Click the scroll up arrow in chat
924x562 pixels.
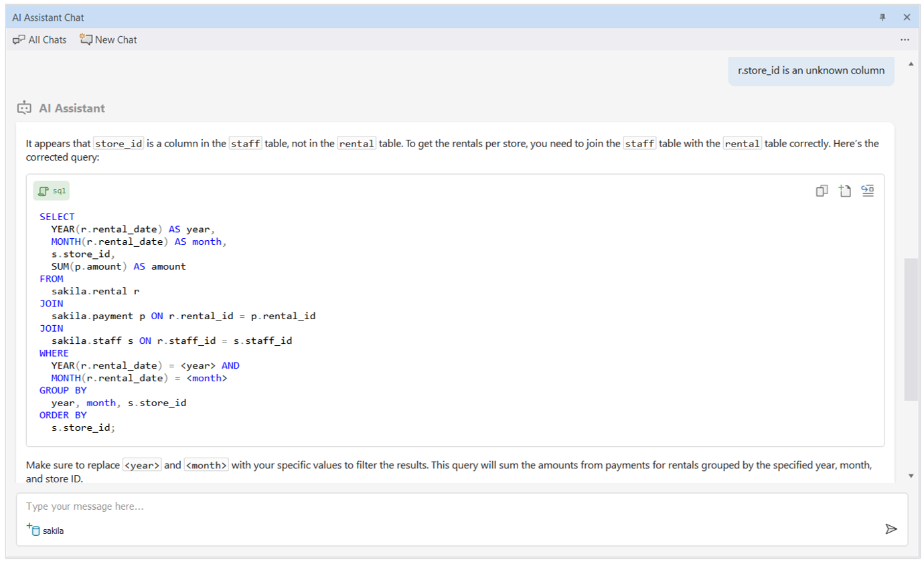click(x=911, y=64)
